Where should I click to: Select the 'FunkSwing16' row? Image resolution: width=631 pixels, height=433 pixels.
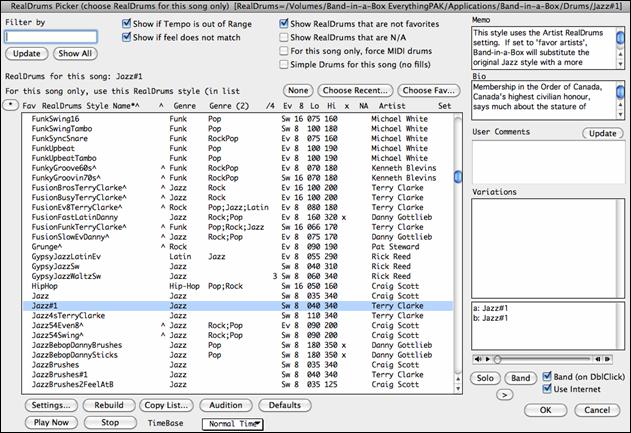coord(237,119)
